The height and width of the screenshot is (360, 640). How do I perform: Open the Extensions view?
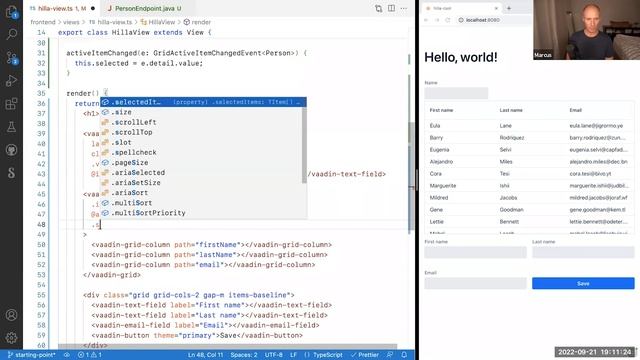click(x=11, y=104)
